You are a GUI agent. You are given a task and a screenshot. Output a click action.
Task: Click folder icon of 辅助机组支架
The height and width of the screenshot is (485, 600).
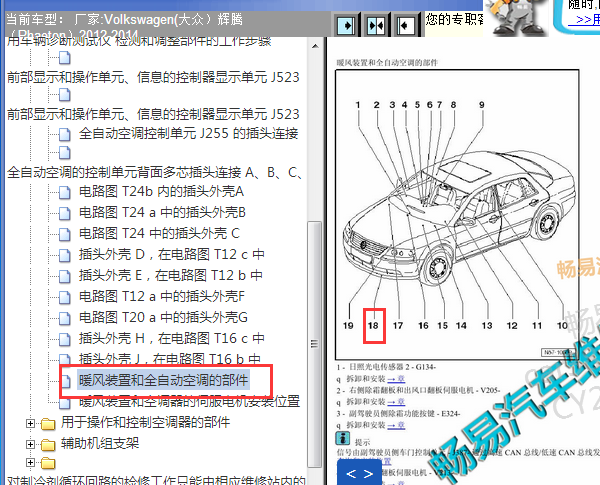[48, 444]
